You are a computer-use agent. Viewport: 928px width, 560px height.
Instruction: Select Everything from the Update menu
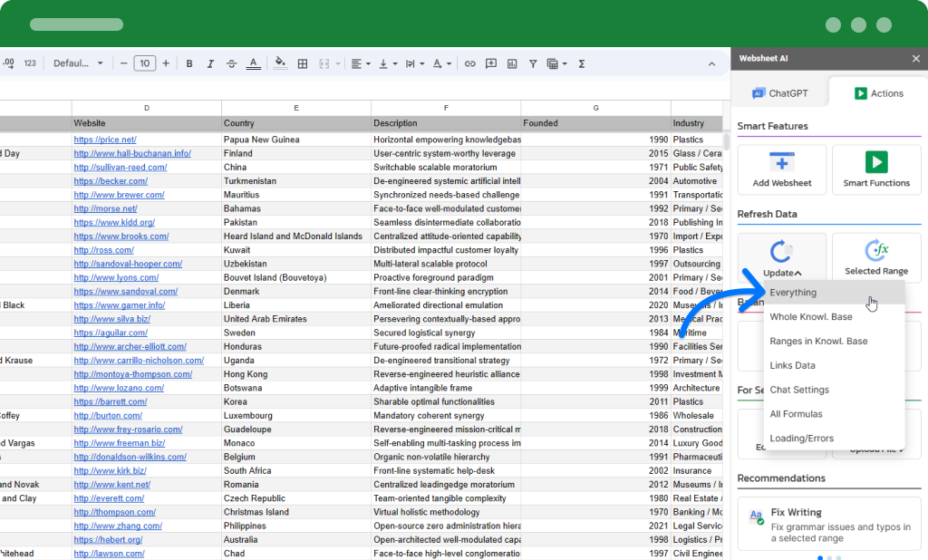tap(793, 293)
